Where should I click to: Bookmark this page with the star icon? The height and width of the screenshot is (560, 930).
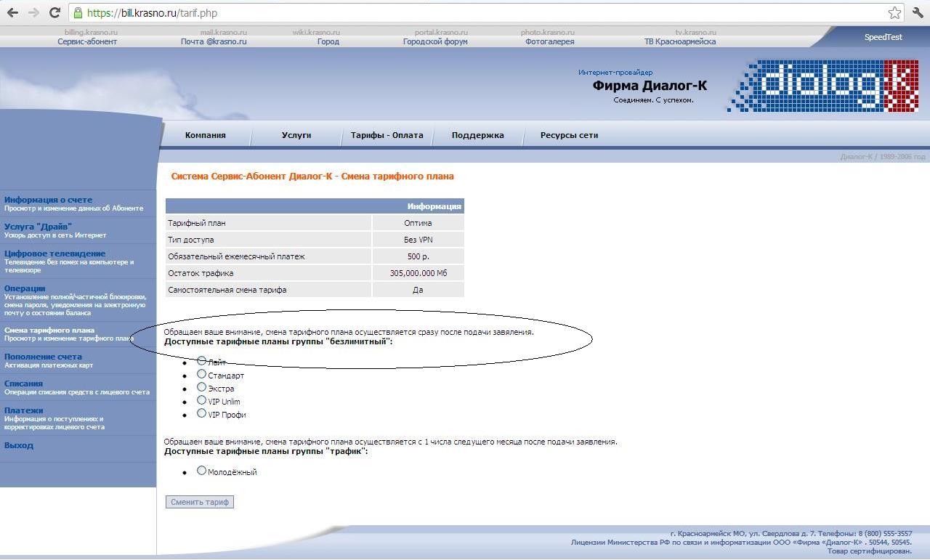(x=894, y=12)
